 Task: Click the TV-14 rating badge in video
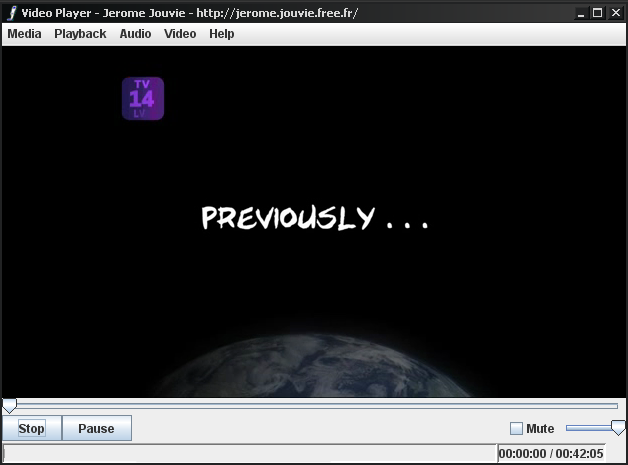coord(143,99)
